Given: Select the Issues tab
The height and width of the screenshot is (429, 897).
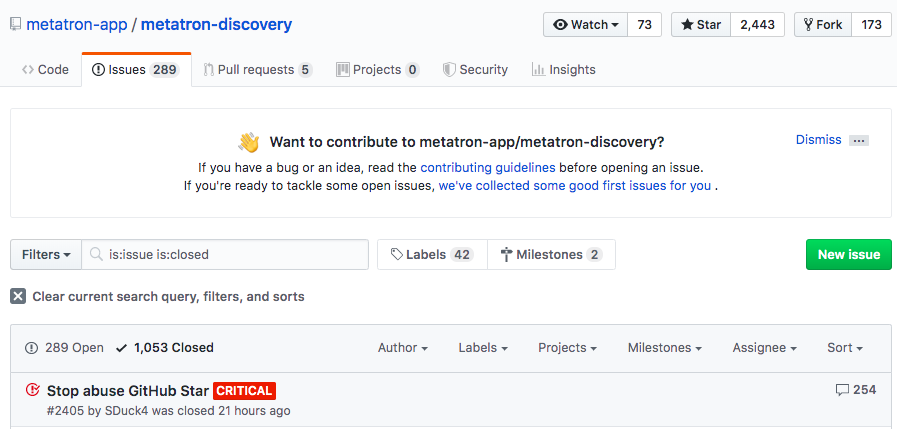Looking at the screenshot, I should point(136,70).
